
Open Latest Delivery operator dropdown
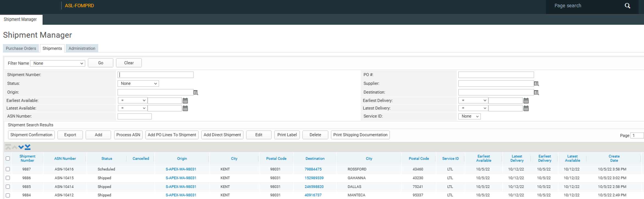tap(473, 108)
